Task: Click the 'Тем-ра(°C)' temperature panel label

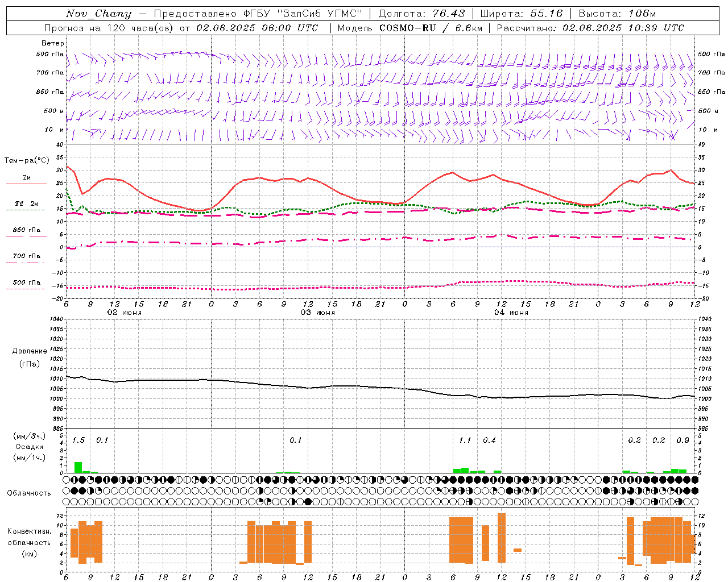Action: pos(27,161)
